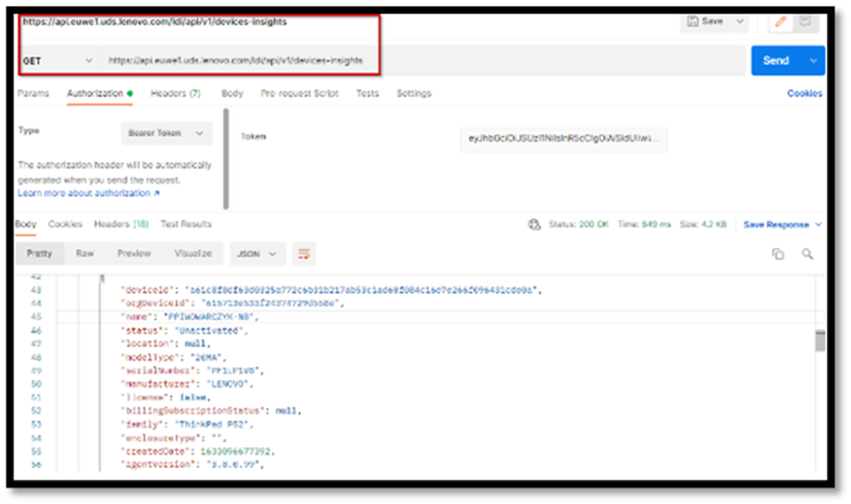
Task: Search the response using the magnifier icon
Action: point(807,254)
